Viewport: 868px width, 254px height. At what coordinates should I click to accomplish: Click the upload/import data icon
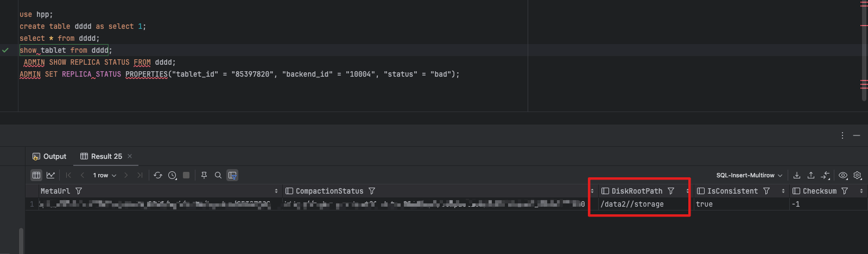tap(811, 175)
